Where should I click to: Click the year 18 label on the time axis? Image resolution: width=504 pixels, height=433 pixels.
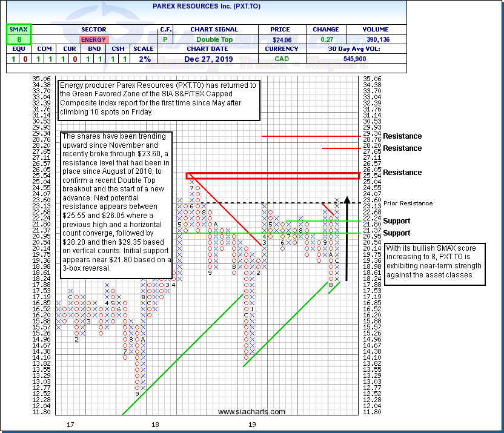tap(156, 425)
